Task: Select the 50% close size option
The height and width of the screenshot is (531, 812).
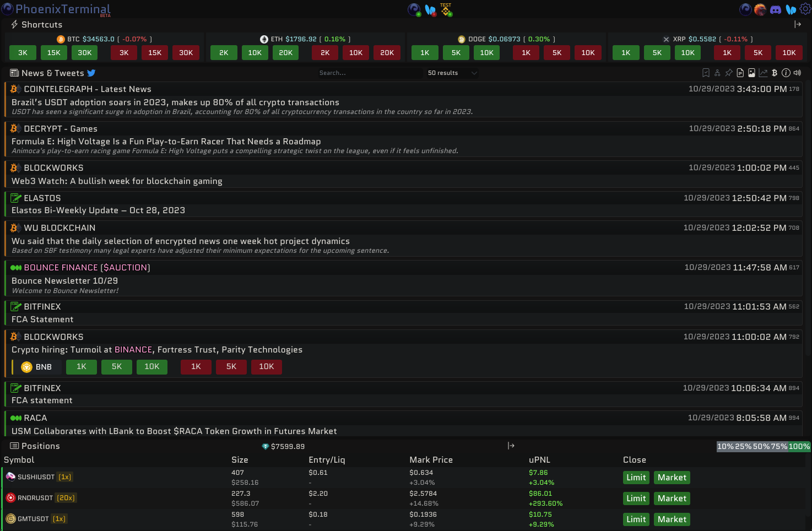Action: pos(761,447)
